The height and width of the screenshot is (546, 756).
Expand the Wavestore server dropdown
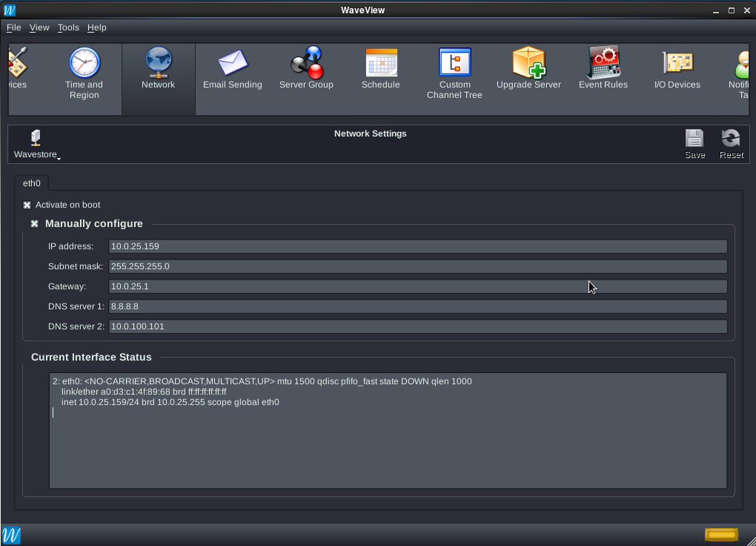click(36, 145)
